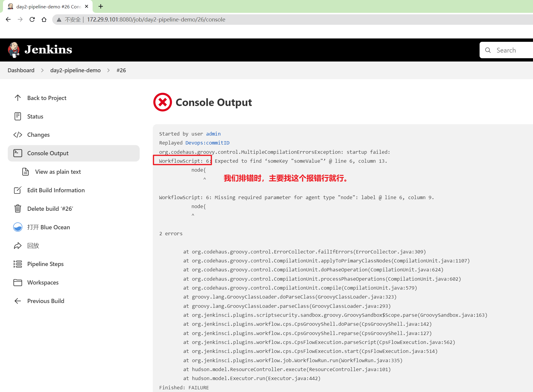Click the day2-pipeline-demo breadcrumb link
The height and width of the screenshot is (392, 533).
(x=76, y=70)
